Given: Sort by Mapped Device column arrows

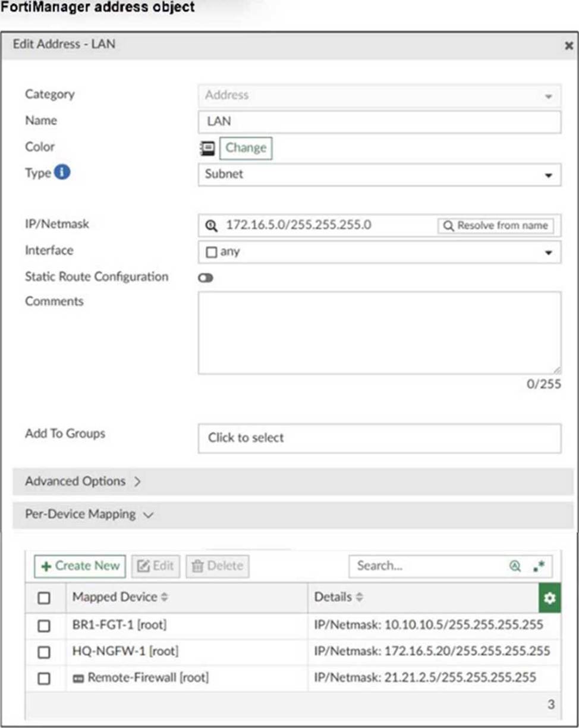Looking at the screenshot, I should click(x=165, y=597).
